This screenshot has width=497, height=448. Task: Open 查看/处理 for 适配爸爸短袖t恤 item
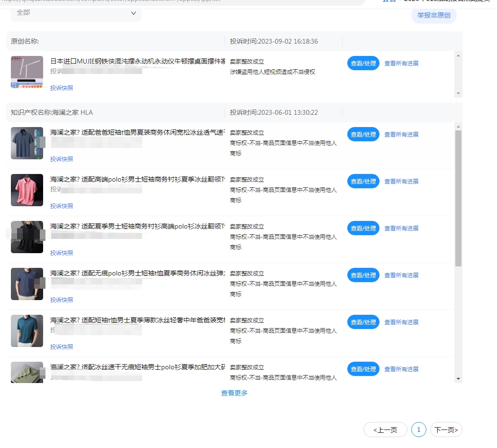point(363,134)
